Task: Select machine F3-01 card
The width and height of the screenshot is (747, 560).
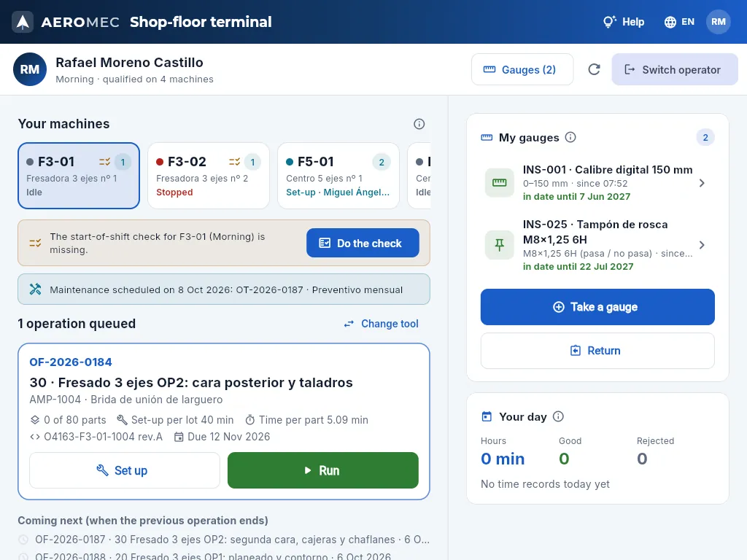Action: [x=79, y=176]
